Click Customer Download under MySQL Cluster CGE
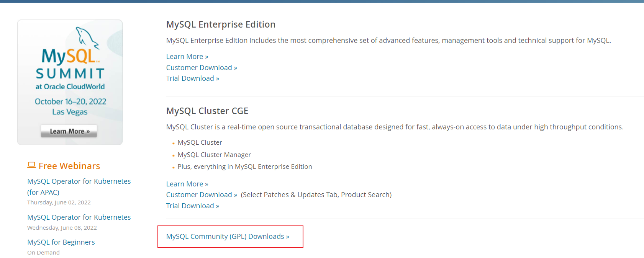 202,195
